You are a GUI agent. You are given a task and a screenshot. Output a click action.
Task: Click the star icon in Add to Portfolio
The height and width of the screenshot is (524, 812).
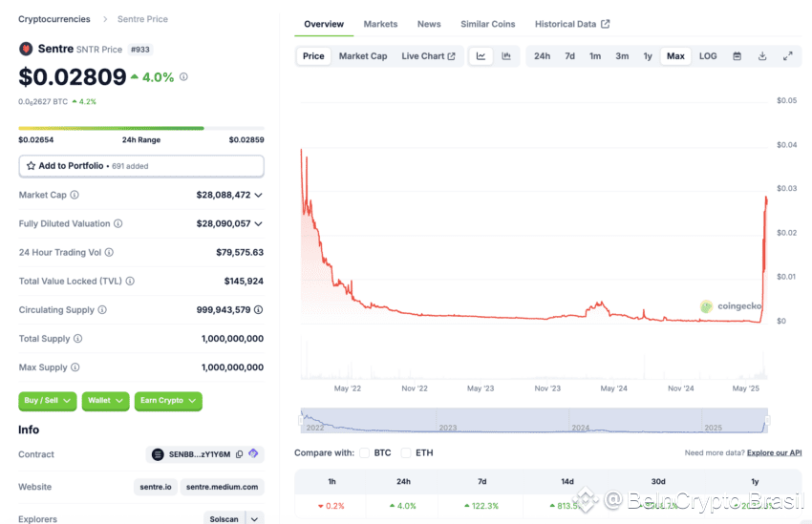(x=32, y=166)
